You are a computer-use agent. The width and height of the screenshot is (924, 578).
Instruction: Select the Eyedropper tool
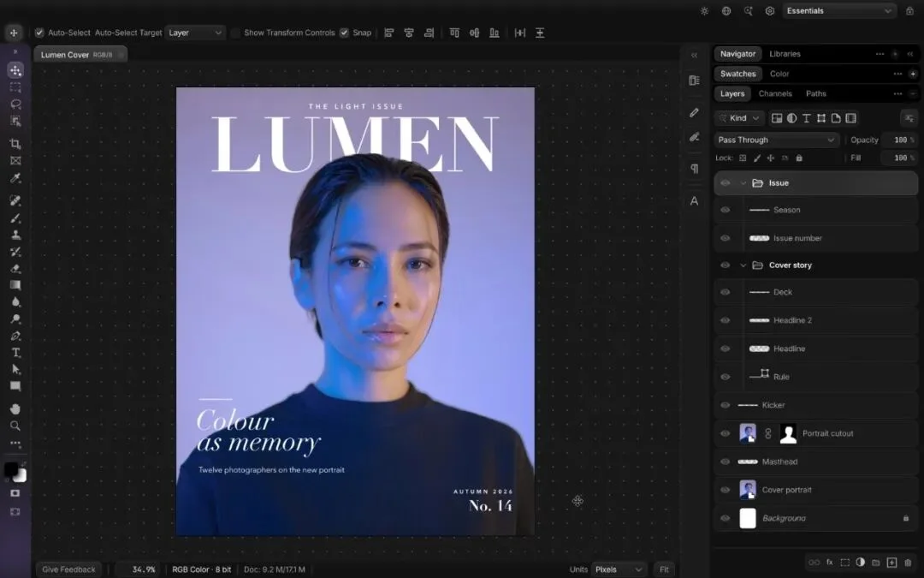coord(15,178)
